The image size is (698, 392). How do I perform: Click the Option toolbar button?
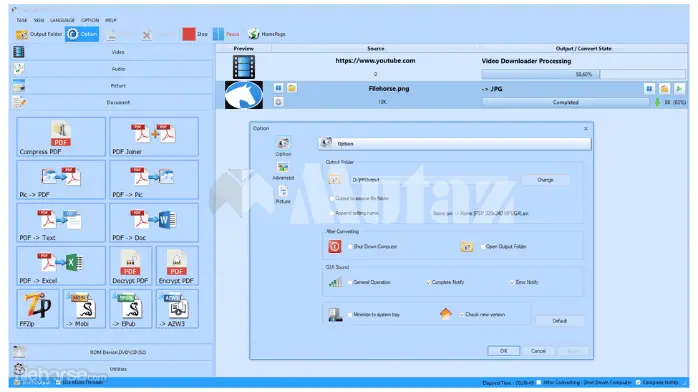coord(82,34)
